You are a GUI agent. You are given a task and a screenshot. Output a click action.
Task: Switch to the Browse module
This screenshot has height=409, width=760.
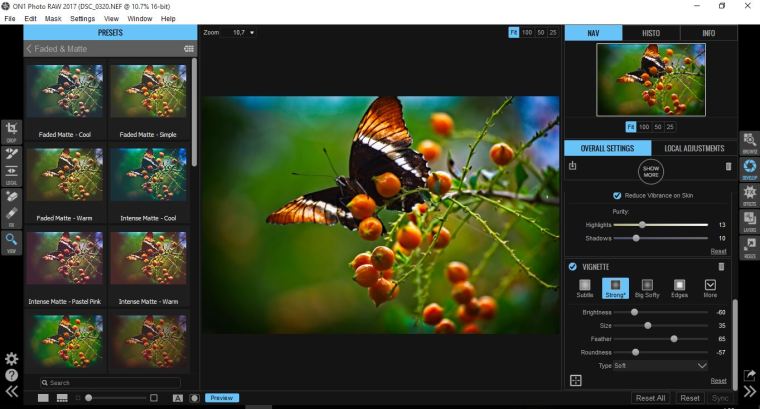(x=749, y=143)
